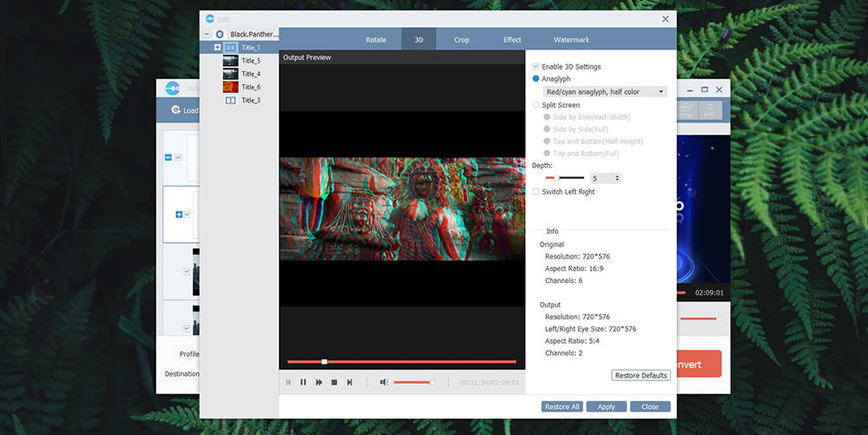
Task: Click the Intel acceleration badge in main window
Action: (686, 110)
